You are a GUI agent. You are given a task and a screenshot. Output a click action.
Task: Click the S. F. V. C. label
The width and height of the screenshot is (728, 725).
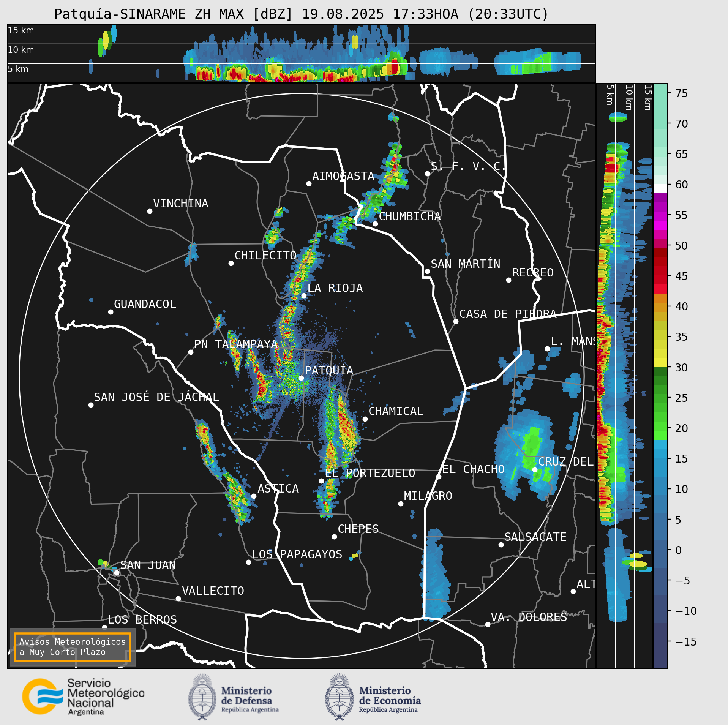pyautogui.click(x=468, y=166)
